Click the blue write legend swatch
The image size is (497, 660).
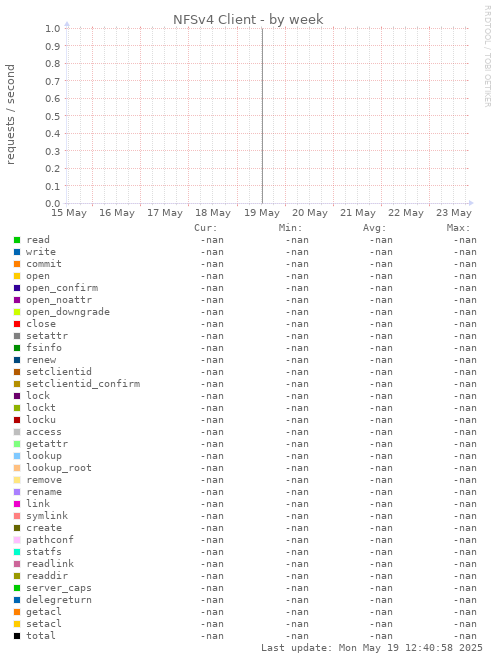tap(17, 252)
